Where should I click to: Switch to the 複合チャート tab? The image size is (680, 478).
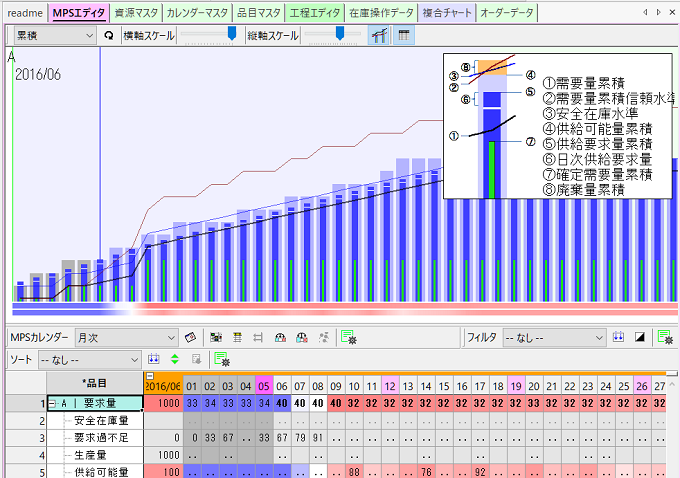[447, 13]
